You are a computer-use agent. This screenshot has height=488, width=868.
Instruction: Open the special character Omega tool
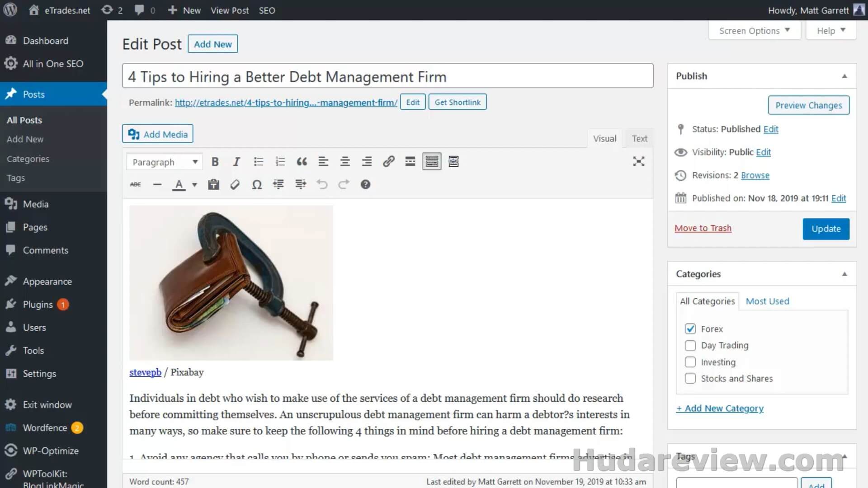pyautogui.click(x=257, y=184)
